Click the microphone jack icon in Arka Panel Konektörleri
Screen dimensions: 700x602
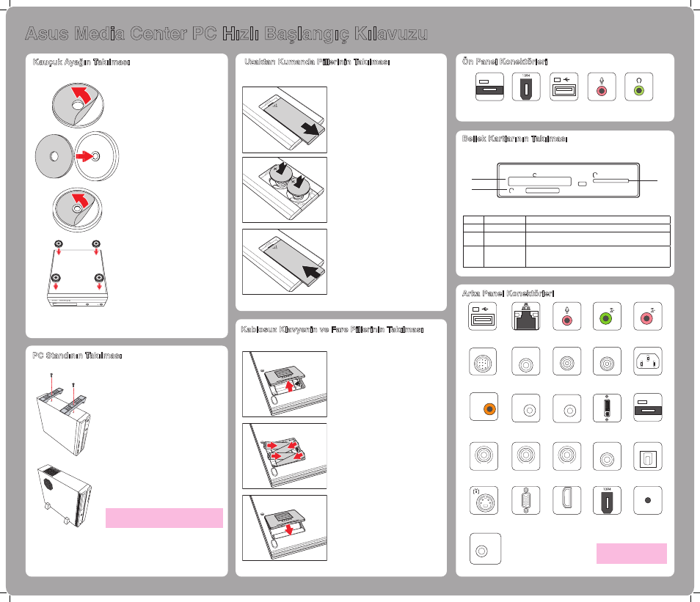click(x=567, y=316)
